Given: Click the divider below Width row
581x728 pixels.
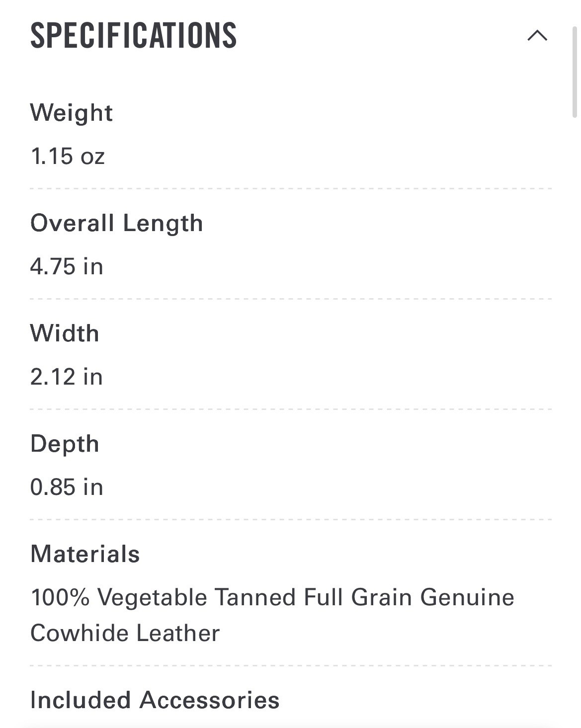Looking at the screenshot, I should pyautogui.click(x=291, y=409).
